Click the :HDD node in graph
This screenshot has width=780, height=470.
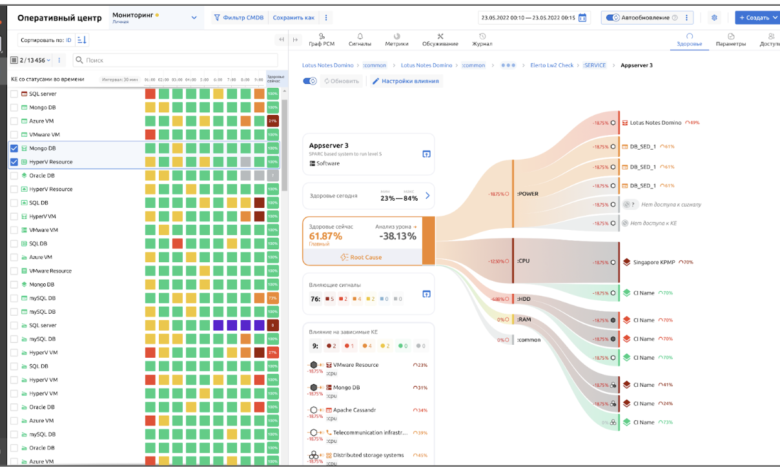[524, 299]
